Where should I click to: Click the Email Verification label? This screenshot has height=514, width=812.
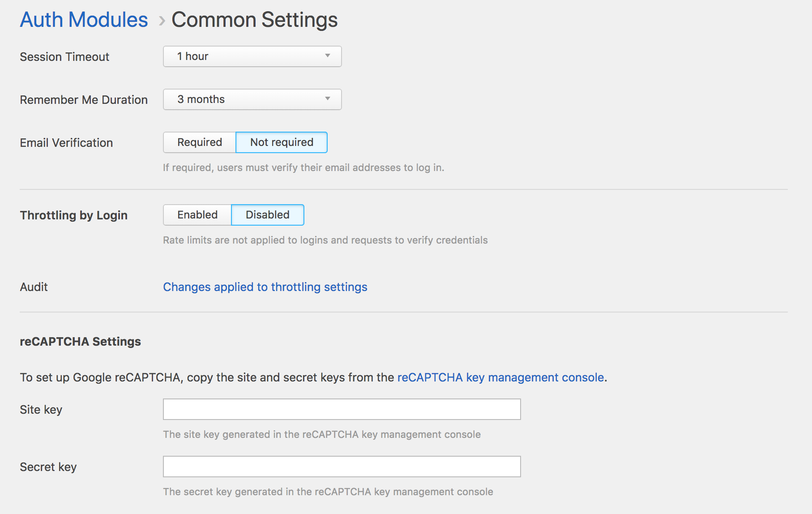66,143
